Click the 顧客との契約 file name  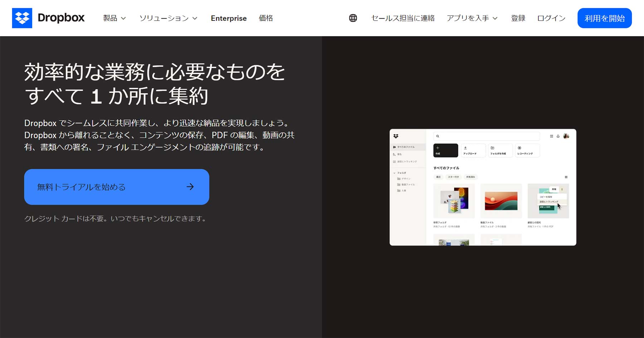534,222
